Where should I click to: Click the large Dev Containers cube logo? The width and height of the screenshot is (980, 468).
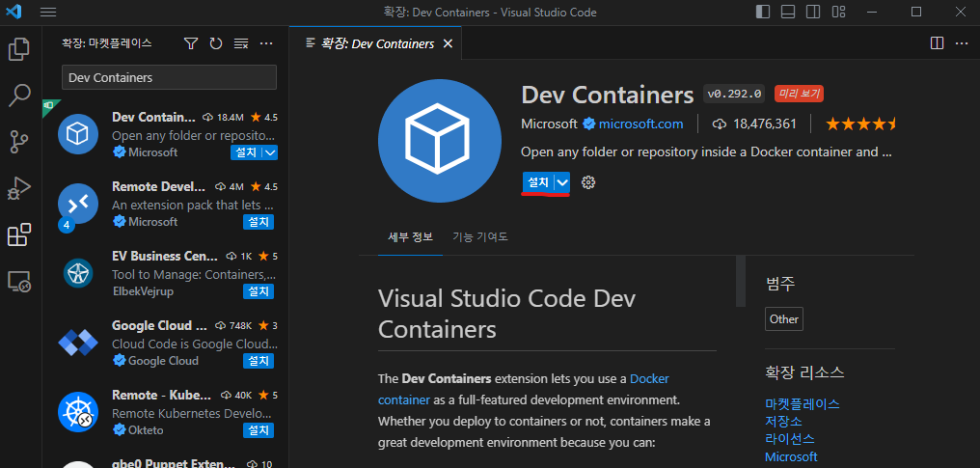pos(440,141)
